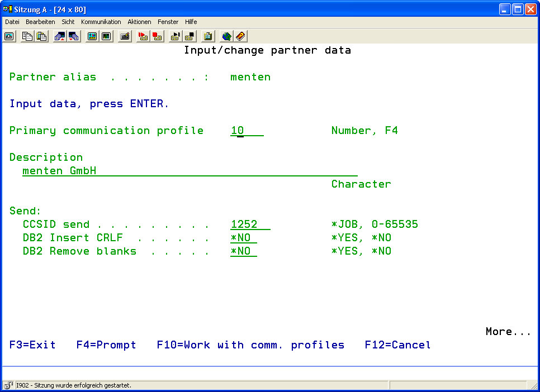Start macro recording with red record icon
Viewport: 540px width, 392px height.
point(143,36)
